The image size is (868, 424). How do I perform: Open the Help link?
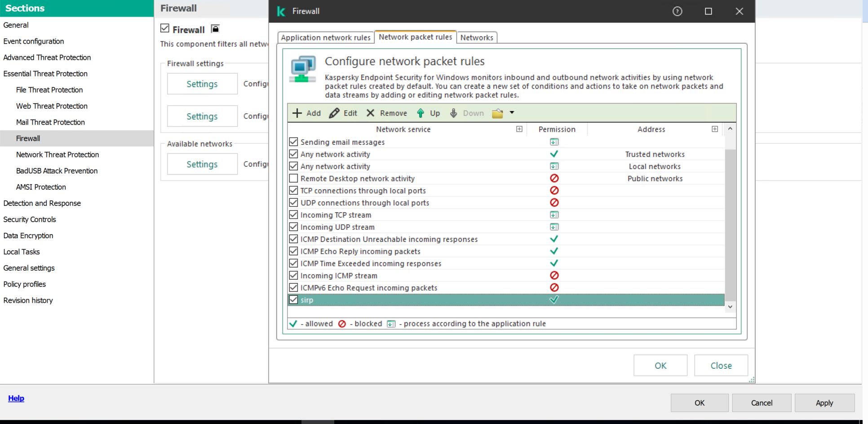point(16,398)
